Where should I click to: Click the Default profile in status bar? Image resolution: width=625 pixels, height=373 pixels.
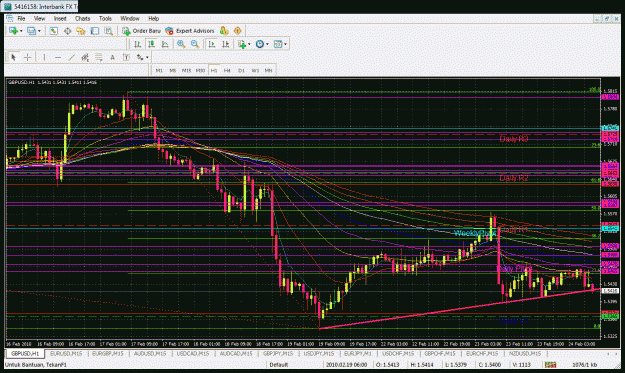(279, 365)
